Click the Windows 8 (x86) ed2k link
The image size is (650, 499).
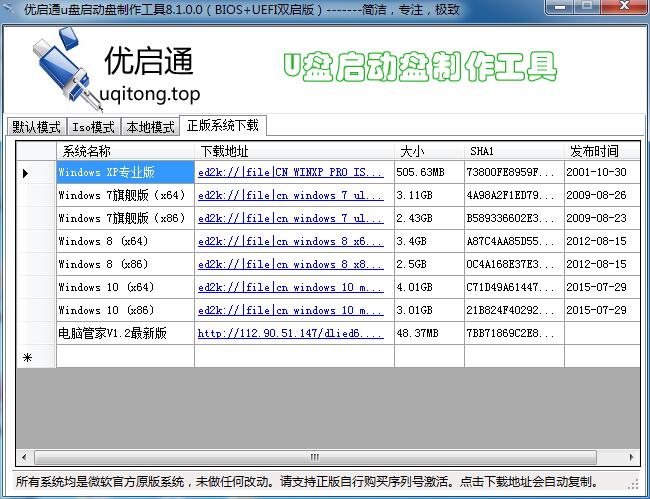click(x=291, y=264)
